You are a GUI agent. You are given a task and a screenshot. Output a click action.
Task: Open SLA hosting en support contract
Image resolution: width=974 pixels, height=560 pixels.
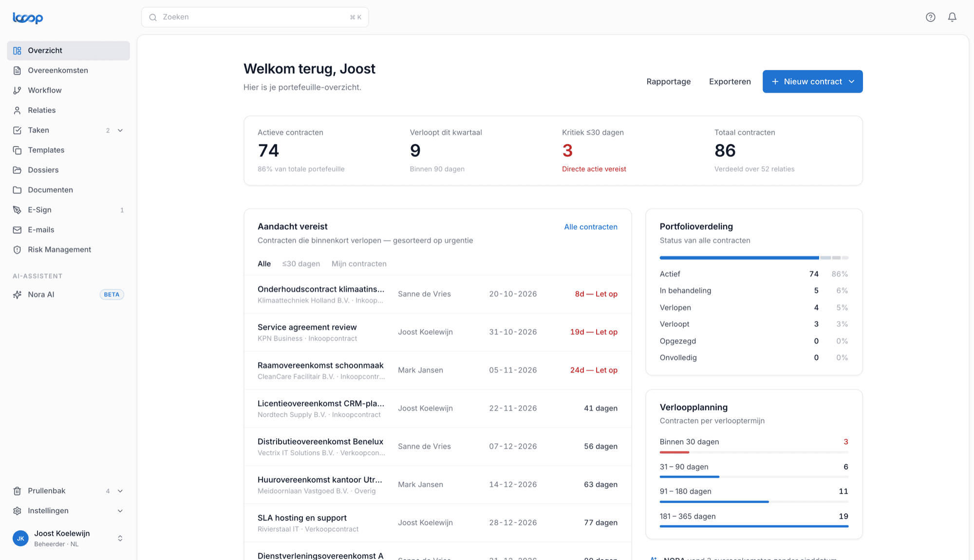437,523
